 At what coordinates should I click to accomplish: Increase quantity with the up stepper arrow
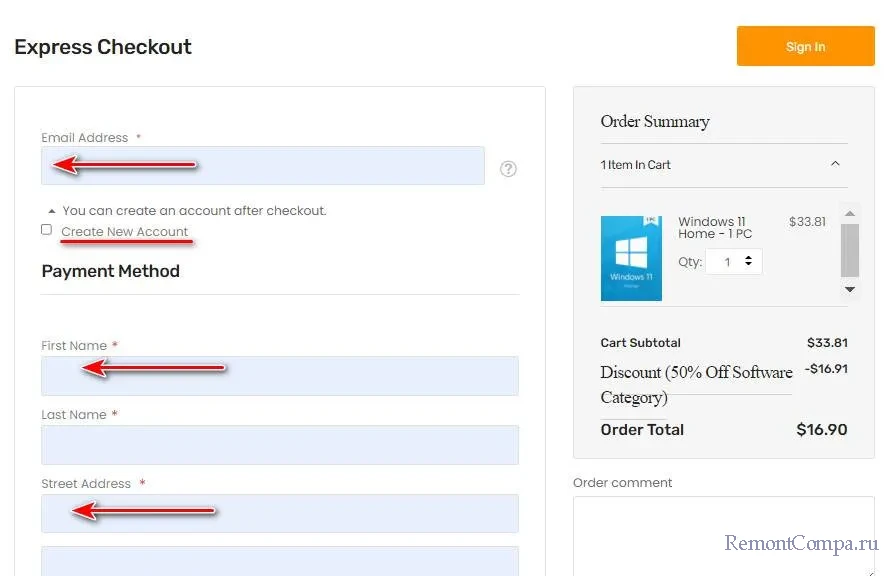tap(750, 257)
